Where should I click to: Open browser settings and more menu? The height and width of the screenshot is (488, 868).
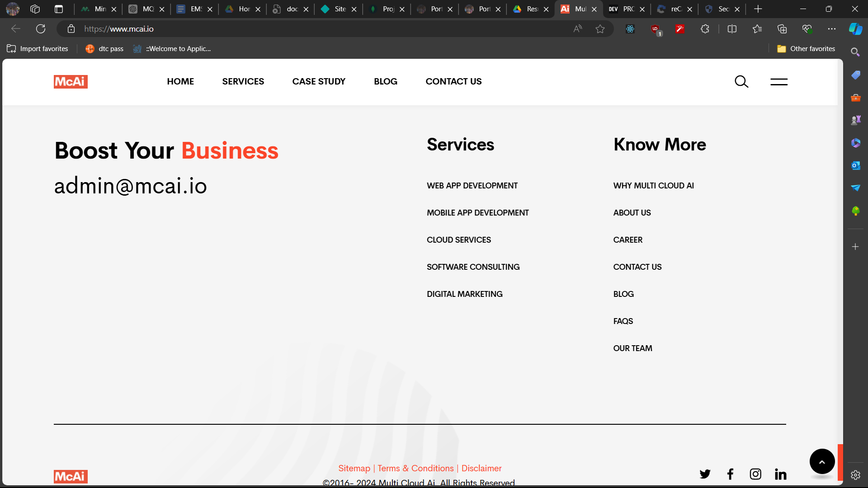coord(832,29)
